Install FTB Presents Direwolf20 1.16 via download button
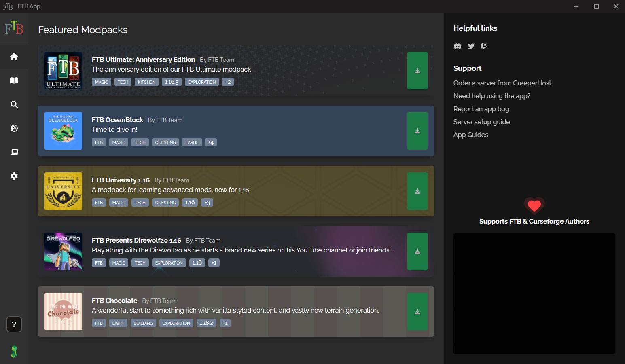Image resolution: width=625 pixels, height=364 pixels. point(417,251)
